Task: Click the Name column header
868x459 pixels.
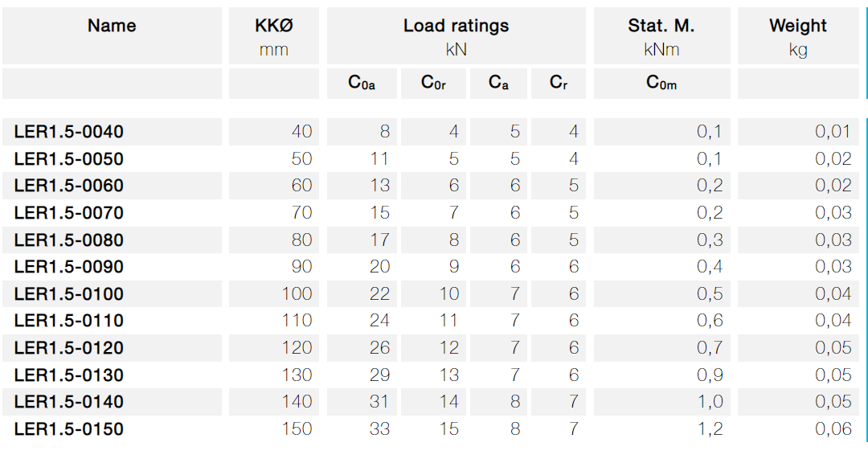Action: [x=112, y=36]
